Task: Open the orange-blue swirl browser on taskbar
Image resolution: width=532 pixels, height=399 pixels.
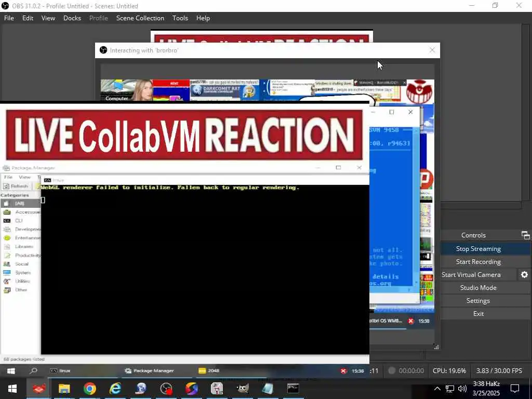Action: coord(192,389)
